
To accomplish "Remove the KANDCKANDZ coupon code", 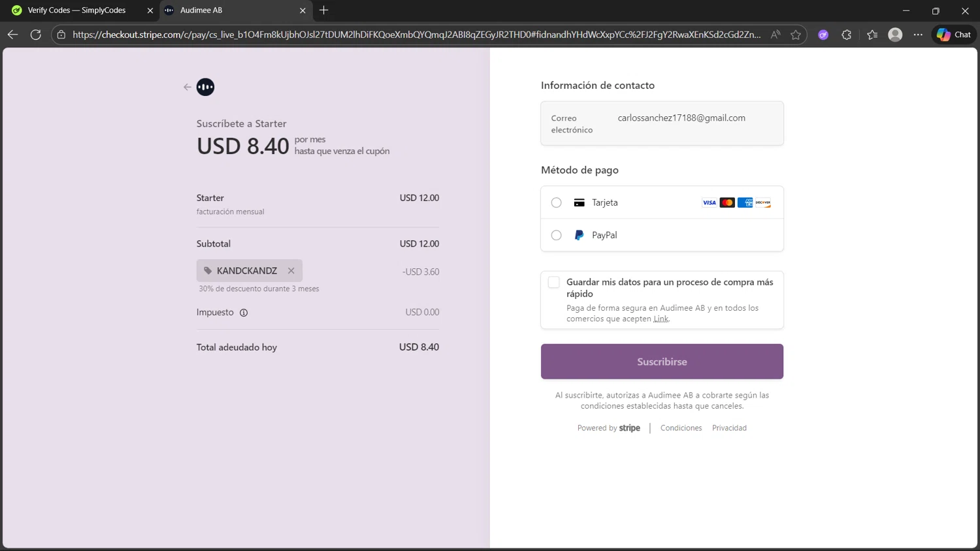I will [291, 270].
